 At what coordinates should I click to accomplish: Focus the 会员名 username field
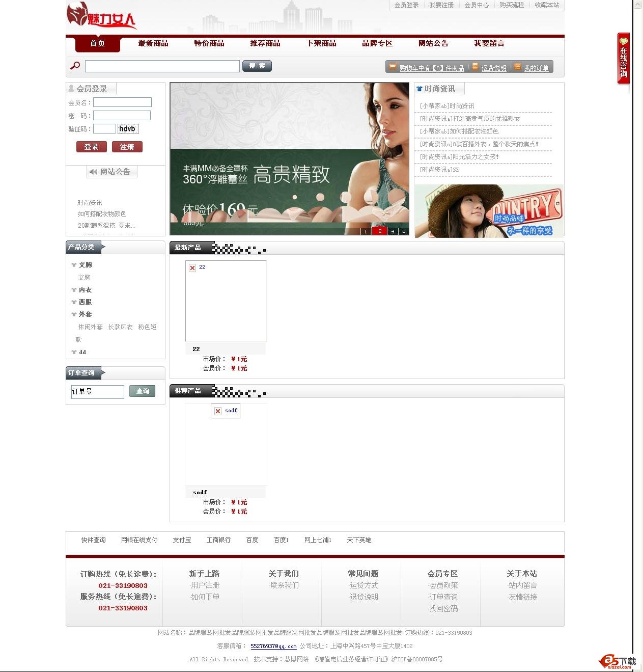pyautogui.click(x=122, y=102)
